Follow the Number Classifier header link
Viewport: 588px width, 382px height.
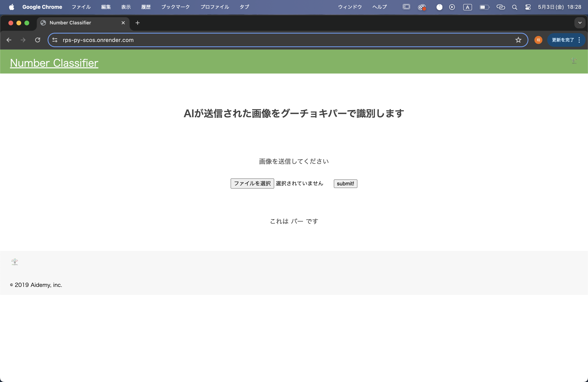pos(54,63)
